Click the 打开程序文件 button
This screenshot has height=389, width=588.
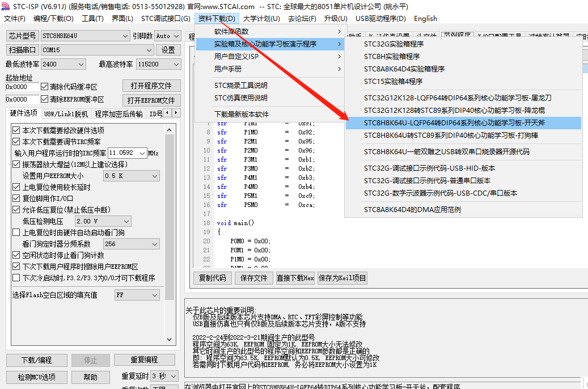click(x=151, y=86)
